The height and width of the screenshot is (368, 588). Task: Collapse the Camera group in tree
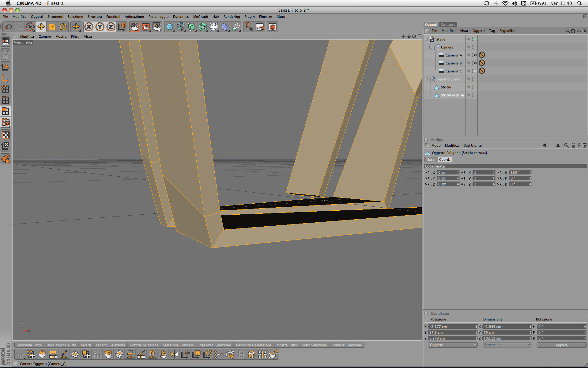pos(431,47)
